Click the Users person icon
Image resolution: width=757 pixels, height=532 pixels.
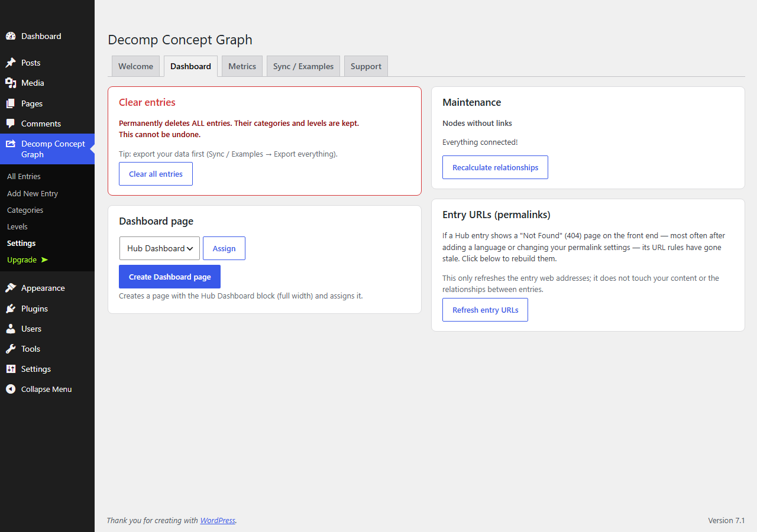click(11, 329)
